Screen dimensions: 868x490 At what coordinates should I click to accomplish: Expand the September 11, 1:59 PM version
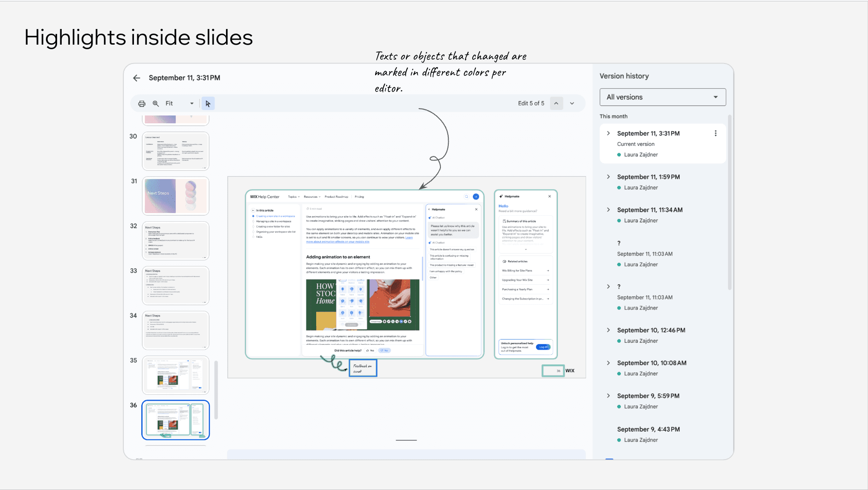pyautogui.click(x=608, y=177)
